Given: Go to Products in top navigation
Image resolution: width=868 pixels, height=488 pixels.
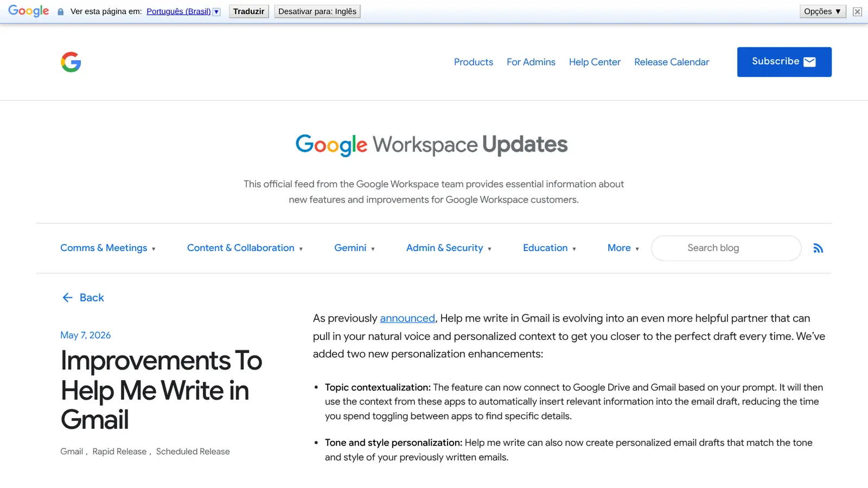Looking at the screenshot, I should click(x=474, y=62).
